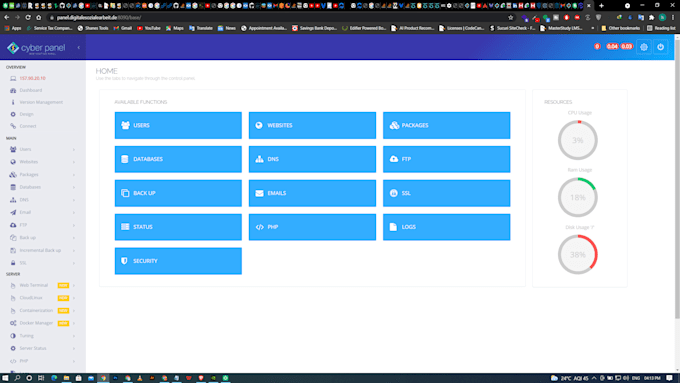Open the Databases function tile
Screen dimensions: 680x383
178,159
